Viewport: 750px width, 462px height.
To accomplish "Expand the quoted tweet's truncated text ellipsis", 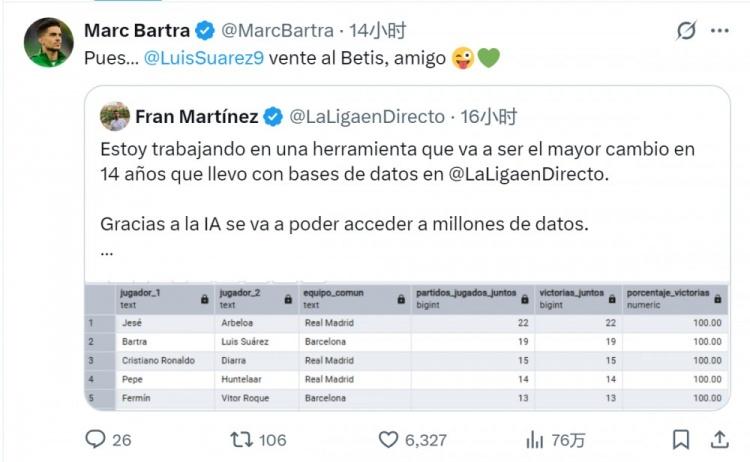I will 107,250.
